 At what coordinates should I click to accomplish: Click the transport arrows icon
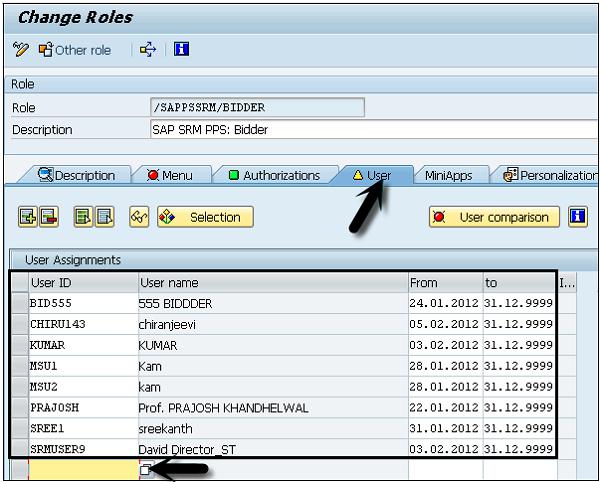[x=148, y=50]
